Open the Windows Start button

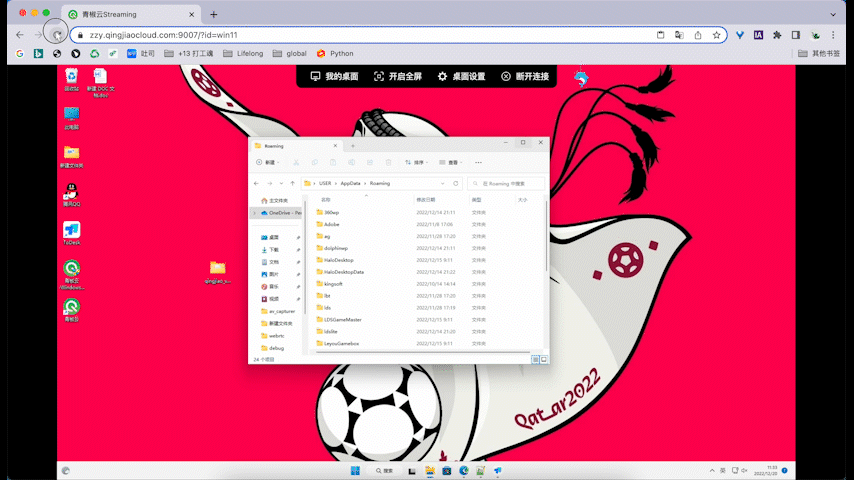point(355,471)
